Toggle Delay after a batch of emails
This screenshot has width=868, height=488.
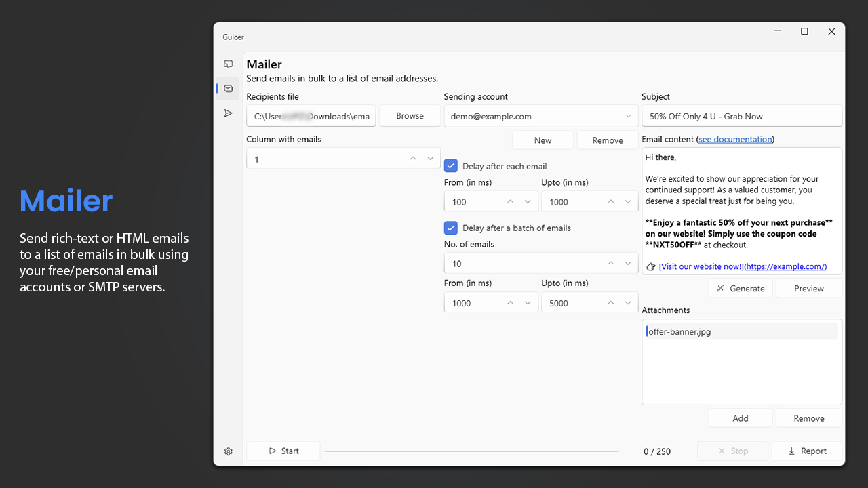pos(451,228)
